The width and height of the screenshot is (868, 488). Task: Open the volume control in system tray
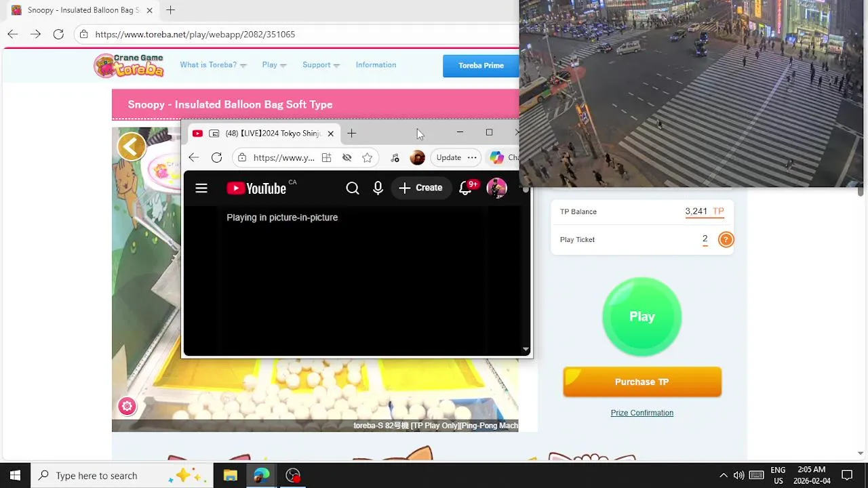(x=738, y=475)
